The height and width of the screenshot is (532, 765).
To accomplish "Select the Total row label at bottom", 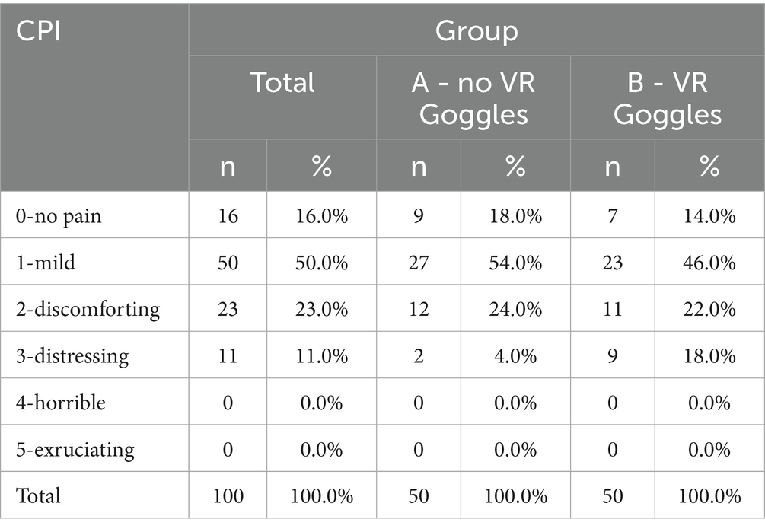I will (38, 495).
